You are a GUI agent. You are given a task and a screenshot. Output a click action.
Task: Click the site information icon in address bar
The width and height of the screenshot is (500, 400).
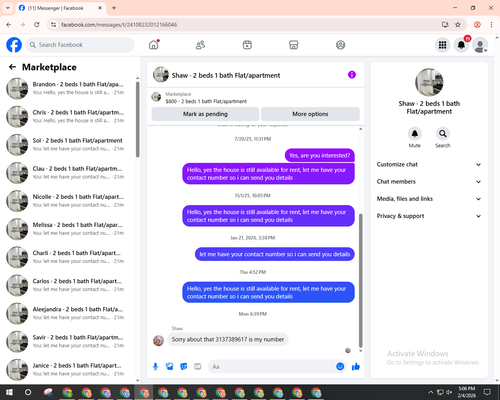click(x=53, y=25)
